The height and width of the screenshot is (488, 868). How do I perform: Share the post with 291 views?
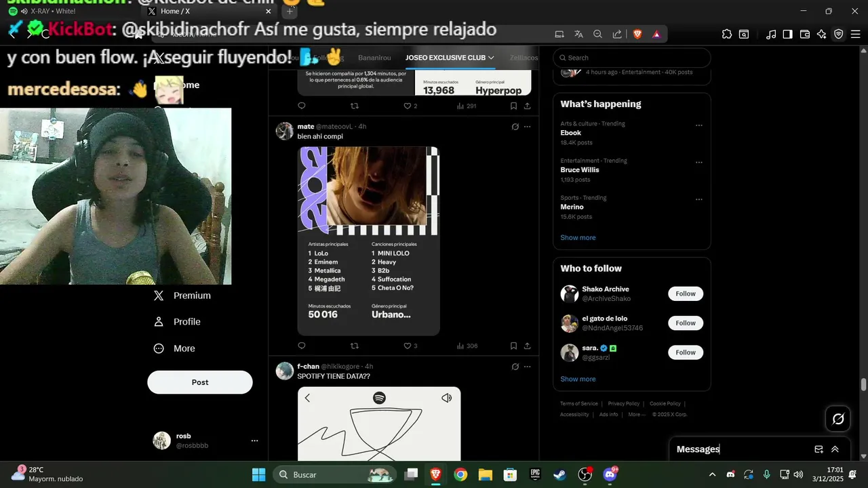pyautogui.click(x=527, y=106)
